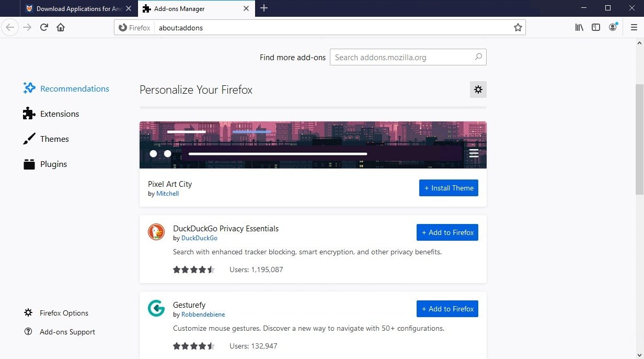644x359 pixels.
Task: Open the Themes category
Action: (46, 139)
